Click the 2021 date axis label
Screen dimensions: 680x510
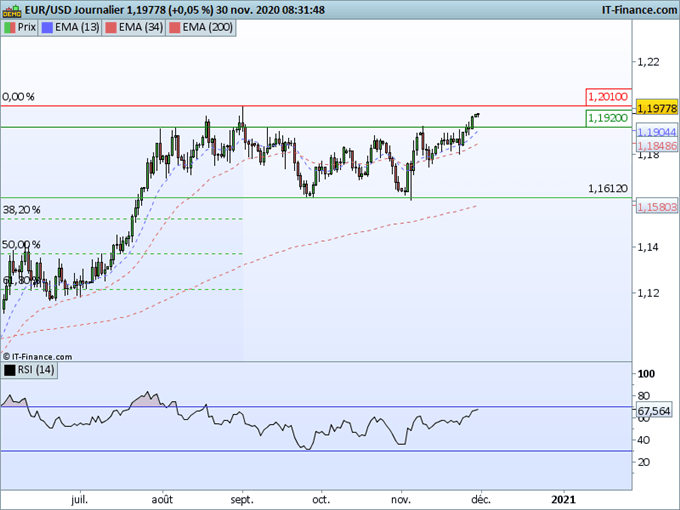pos(563,500)
